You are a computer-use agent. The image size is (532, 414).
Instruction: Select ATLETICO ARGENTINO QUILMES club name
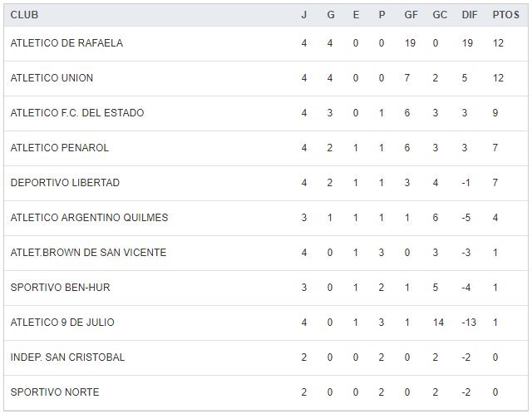(89, 218)
